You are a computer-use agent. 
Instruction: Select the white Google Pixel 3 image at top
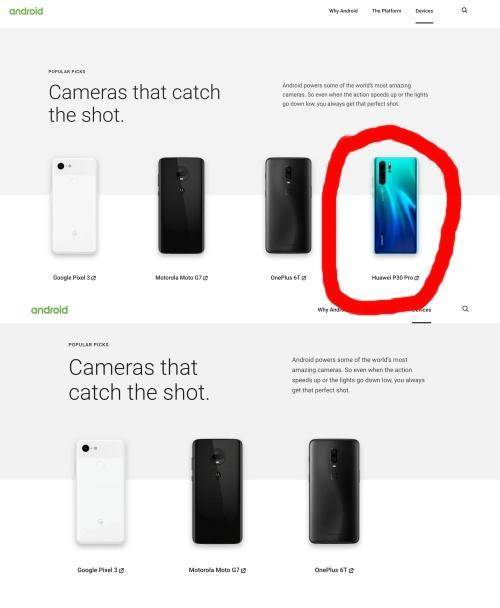(74, 206)
